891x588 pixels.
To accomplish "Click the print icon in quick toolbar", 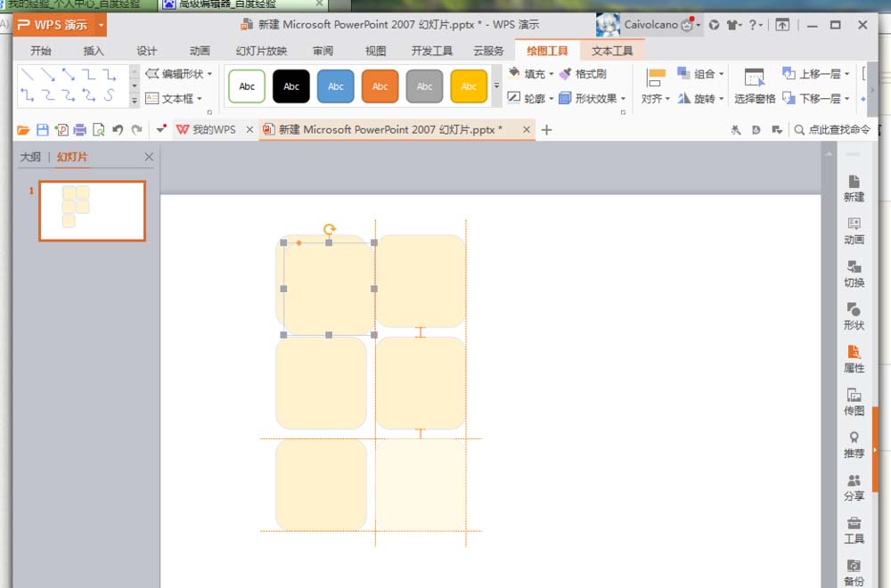I will (x=79, y=130).
